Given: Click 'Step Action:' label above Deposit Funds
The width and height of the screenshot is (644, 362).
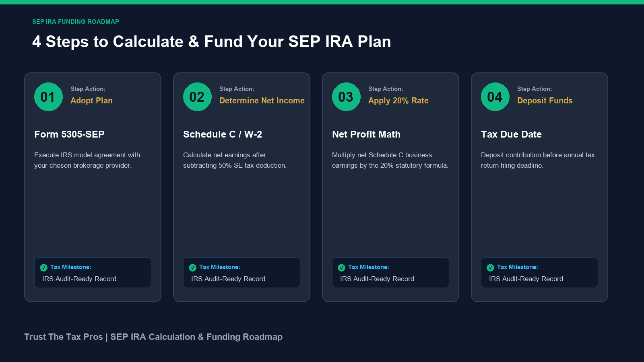Looking at the screenshot, I should [535, 89].
